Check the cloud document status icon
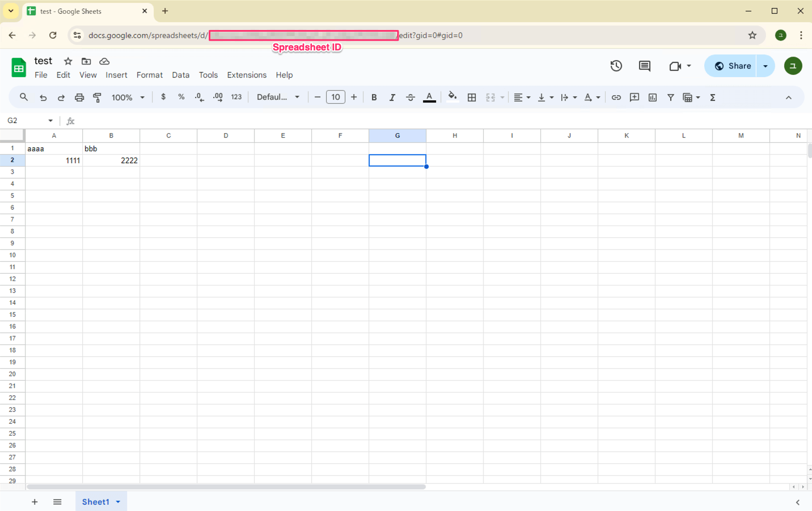 tap(104, 61)
